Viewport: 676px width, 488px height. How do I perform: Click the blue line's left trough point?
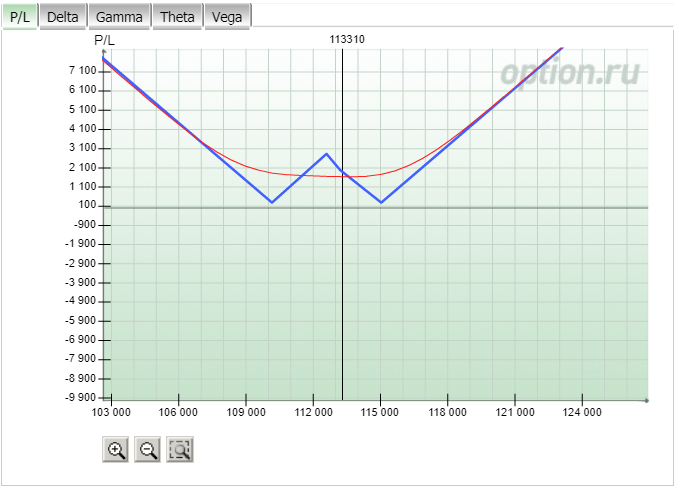(x=272, y=202)
